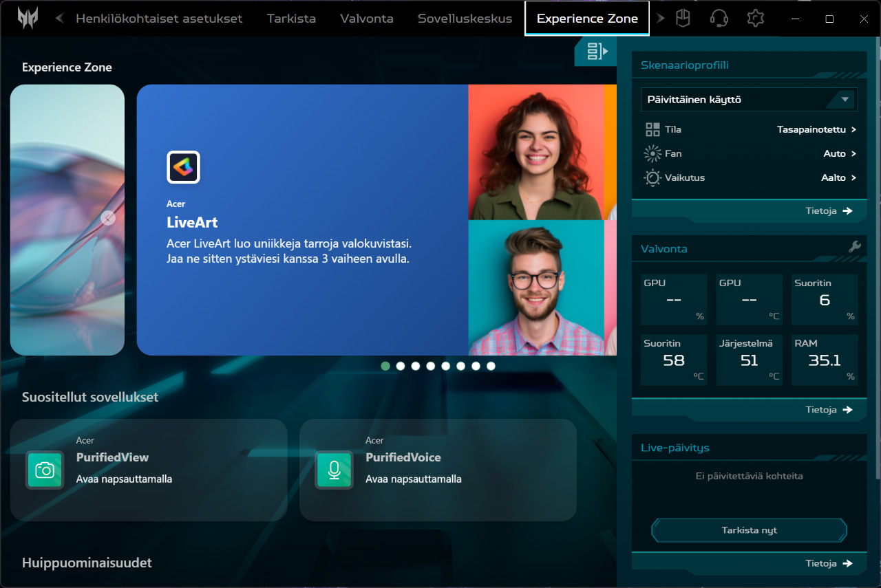Click the smiling woman photo
This screenshot has width=881, height=588.
pyautogui.click(x=536, y=152)
